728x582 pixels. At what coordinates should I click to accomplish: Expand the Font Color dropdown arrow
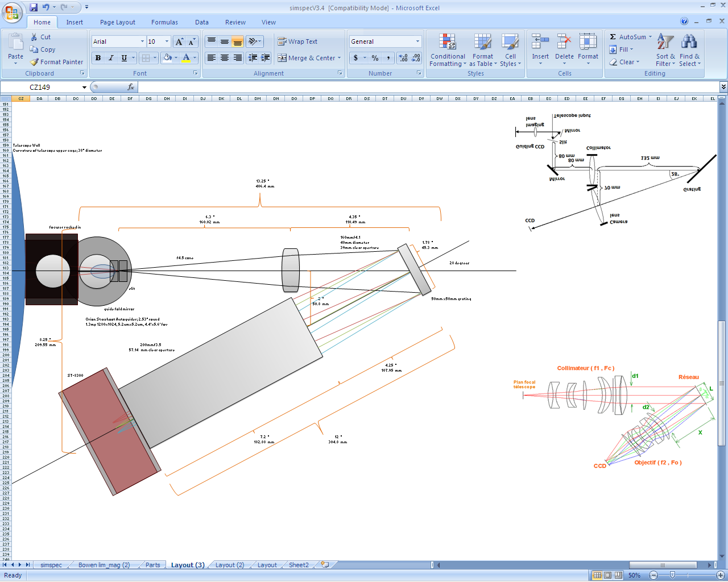tap(193, 58)
